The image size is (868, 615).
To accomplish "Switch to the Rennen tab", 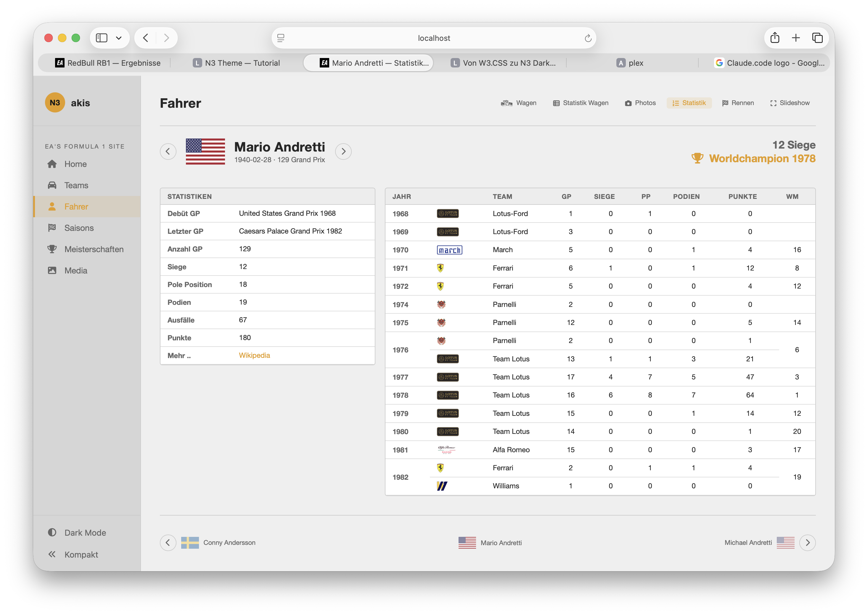I will pos(738,103).
